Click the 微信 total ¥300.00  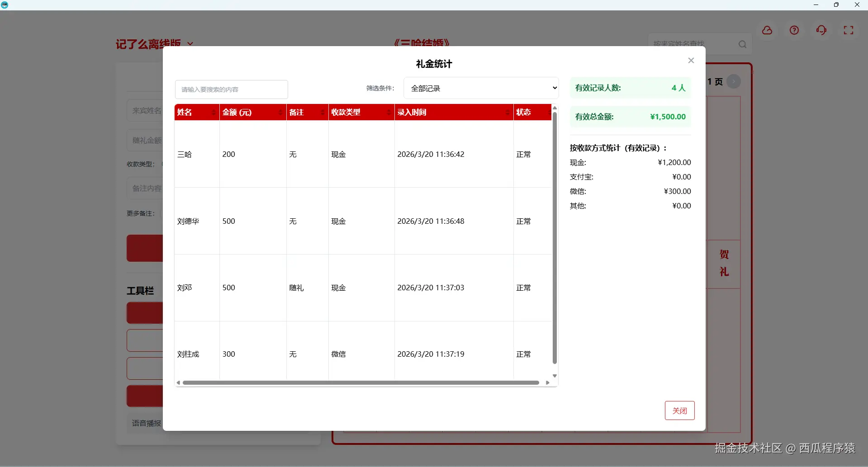(x=678, y=192)
